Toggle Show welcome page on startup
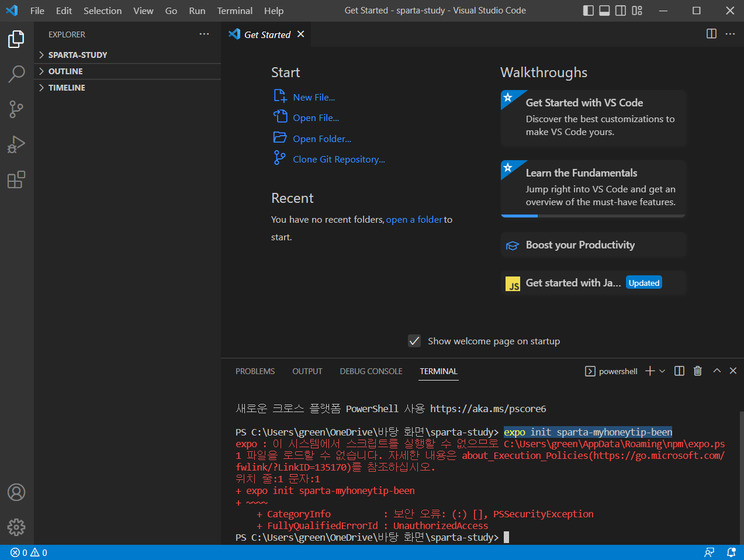Image resolution: width=744 pixels, height=560 pixels. tap(414, 341)
